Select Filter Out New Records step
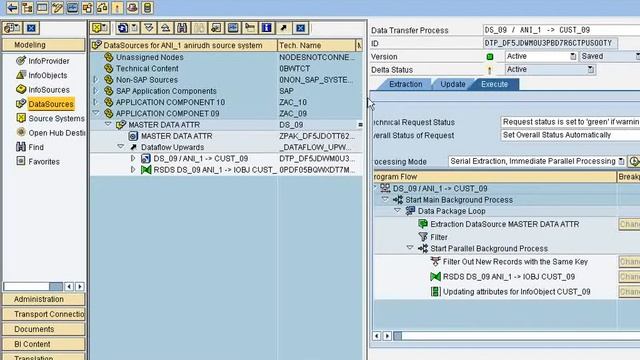This screenshot has height=360, width=640. (515, 262)
